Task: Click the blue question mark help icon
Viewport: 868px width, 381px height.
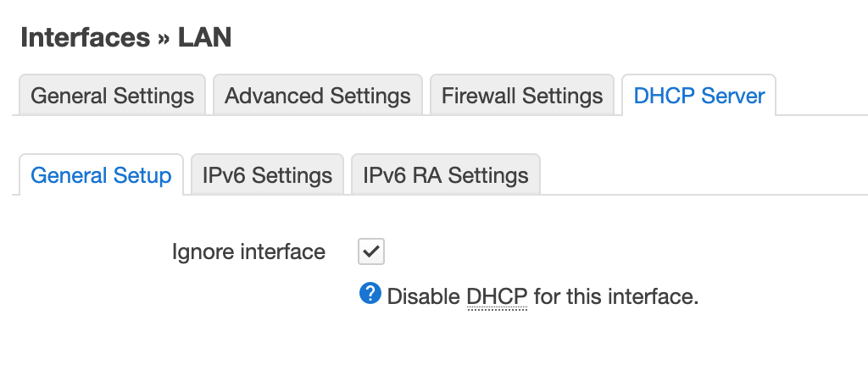Action: [x=370, y=293]
